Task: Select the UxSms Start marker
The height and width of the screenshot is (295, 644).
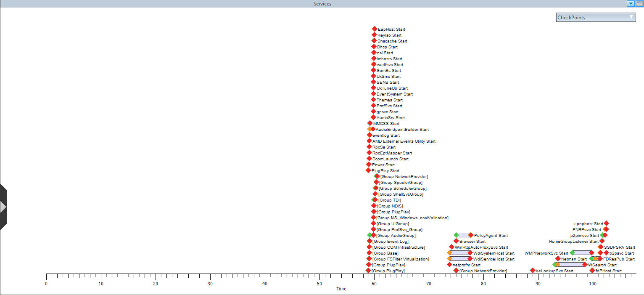Action: click(x=373, y=76)
